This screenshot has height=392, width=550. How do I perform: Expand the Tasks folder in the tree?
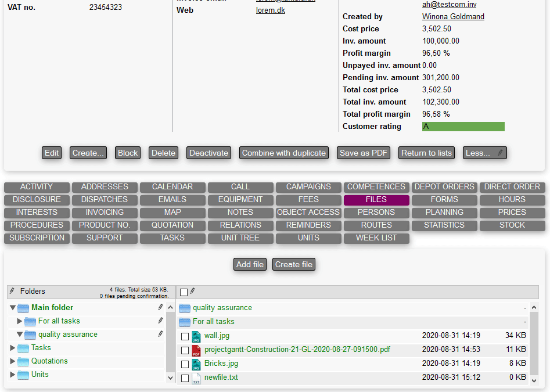13,348
